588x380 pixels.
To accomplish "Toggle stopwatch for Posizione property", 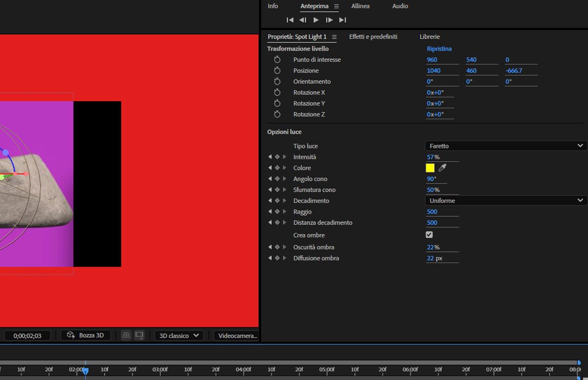I will 277,71.
